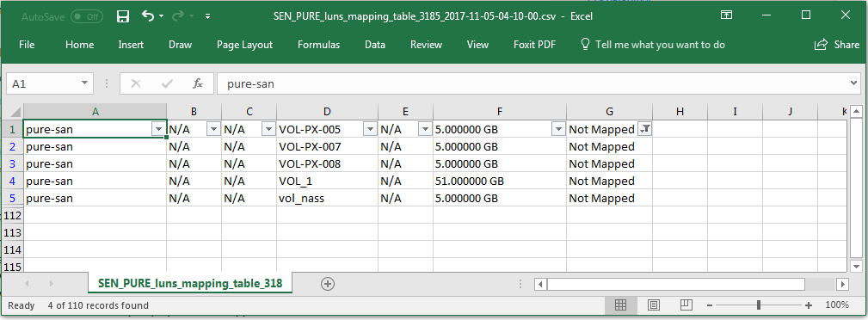This screenshot has width=868, height=320.
Task: Click the Share button
Action: coord(837,45)
